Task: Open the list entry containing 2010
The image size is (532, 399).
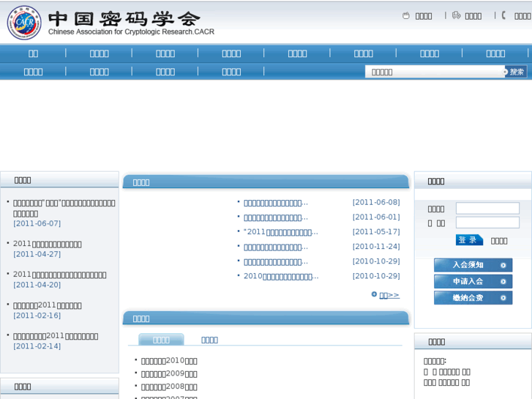Action: (x=169, y=361)
